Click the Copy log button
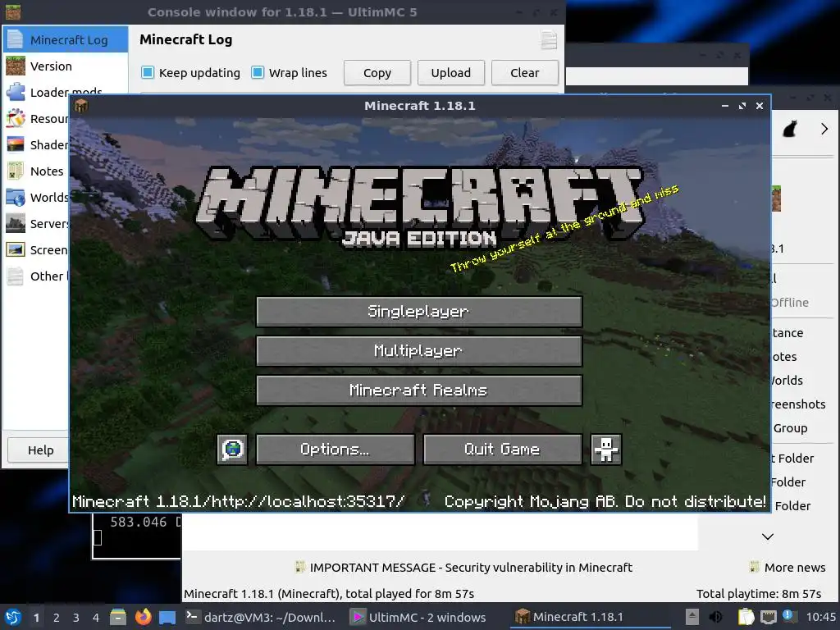 point(377,73)
